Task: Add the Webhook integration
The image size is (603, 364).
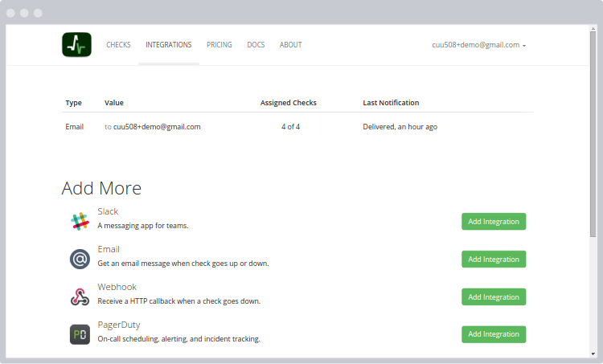Action: 494,297
